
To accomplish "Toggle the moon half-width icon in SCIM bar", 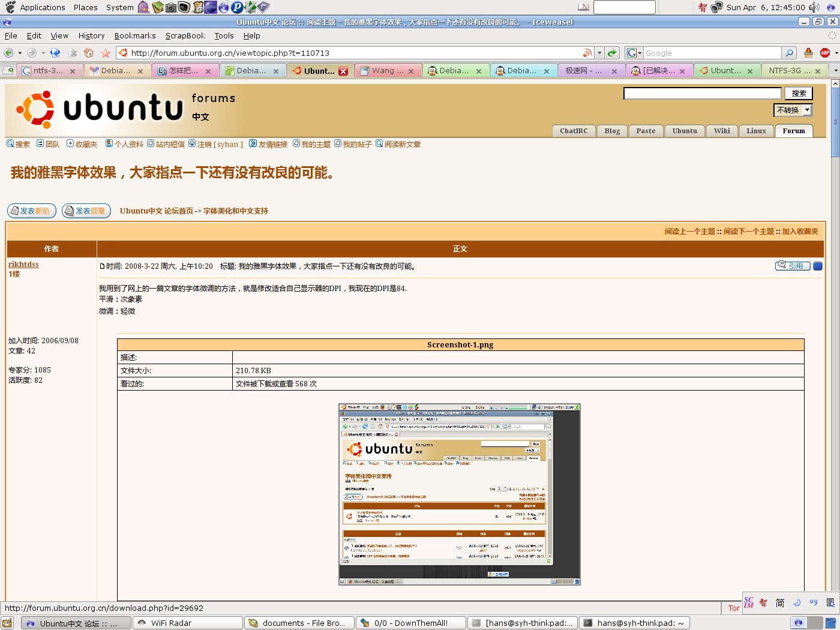I will [x=797, y=602].
